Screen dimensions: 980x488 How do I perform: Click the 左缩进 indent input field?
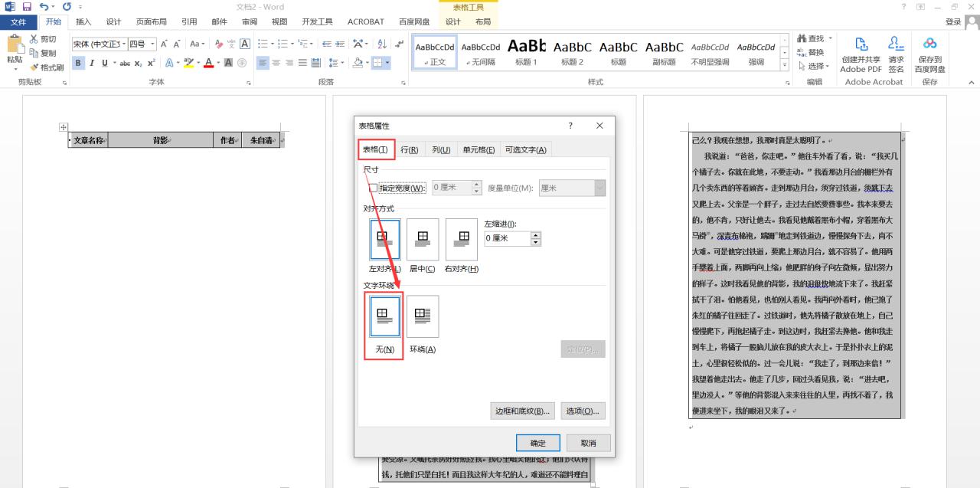[508, 238]
